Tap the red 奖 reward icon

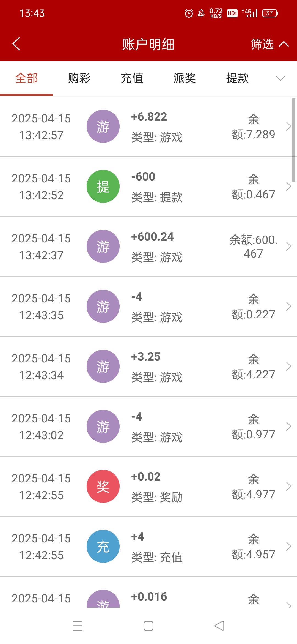103,486
